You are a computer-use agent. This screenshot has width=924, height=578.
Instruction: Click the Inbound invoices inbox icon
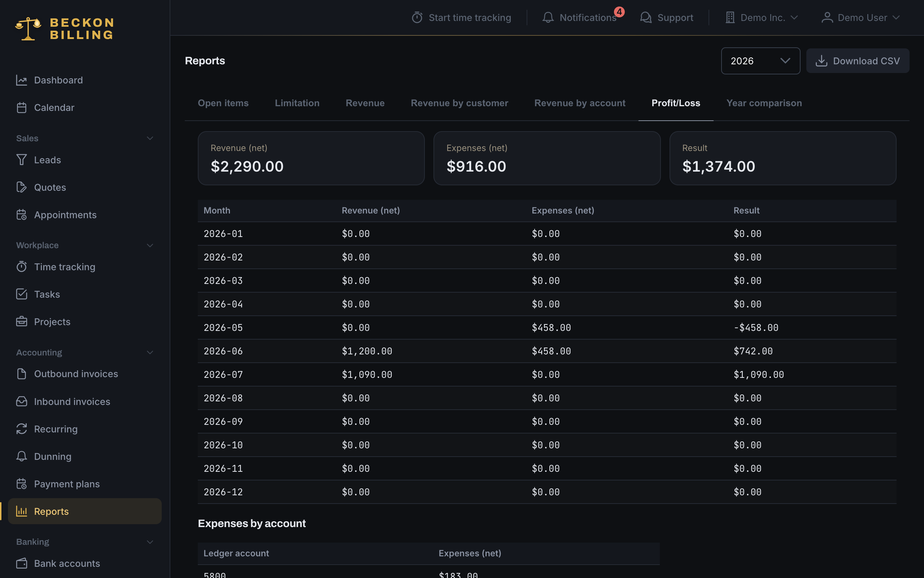[x=21, y=401]
